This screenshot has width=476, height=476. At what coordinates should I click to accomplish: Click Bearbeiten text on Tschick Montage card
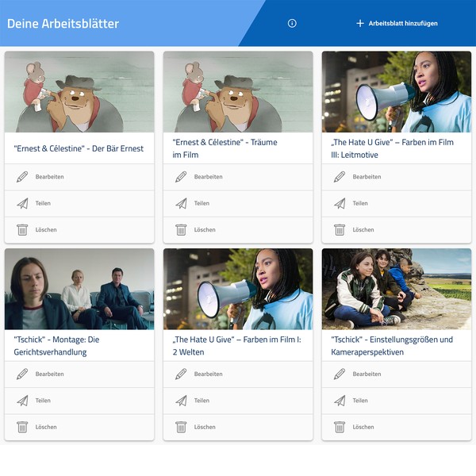(49, 374)
